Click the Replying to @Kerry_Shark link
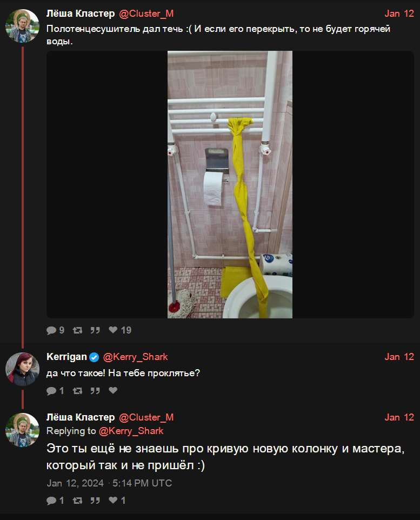 pyautogui.click(x=131, y=431)
